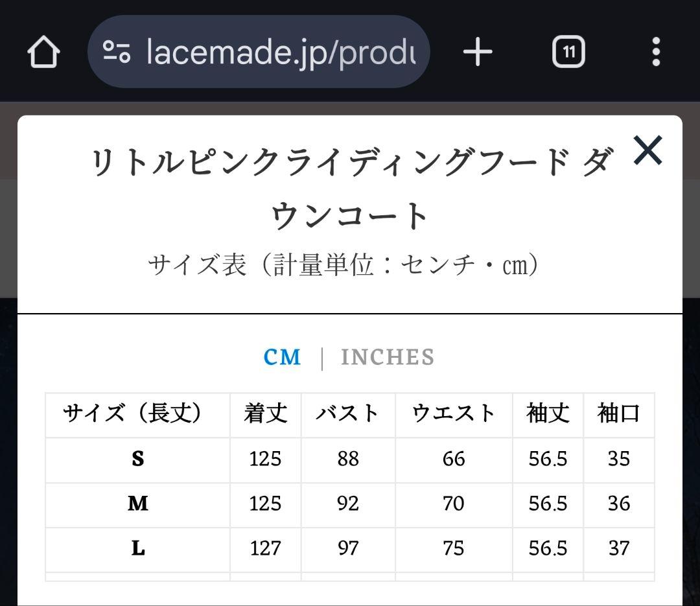This screenshot has width=700, height=606.
Task: Tap the Chrome home icon
Action: coord(43,52)
